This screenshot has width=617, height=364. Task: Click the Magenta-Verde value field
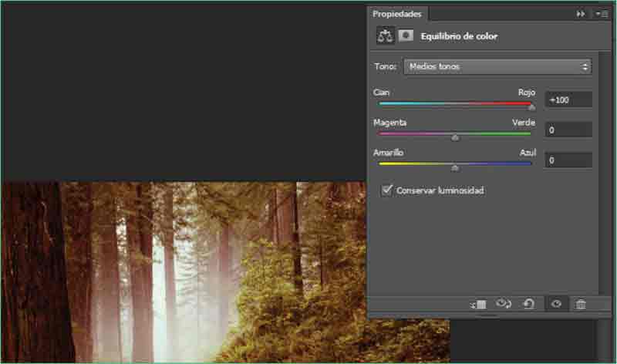(568, 130)
